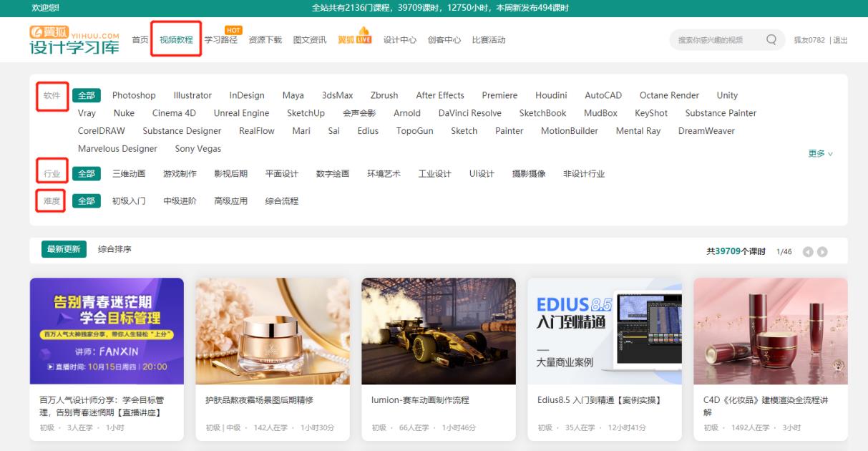Viewport: 868px width, 451px height.
Task: Open the 学习路径 nav item
Action: click(x=220, y=40)
